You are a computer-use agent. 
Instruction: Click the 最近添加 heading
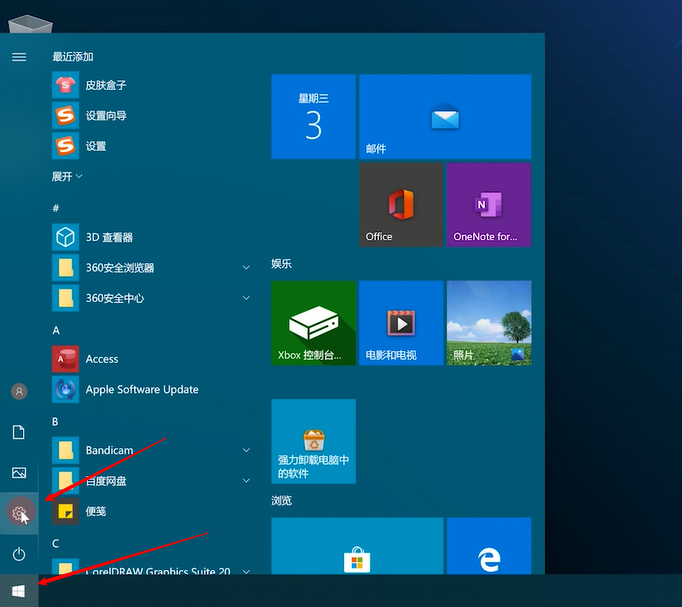(73, 57)
